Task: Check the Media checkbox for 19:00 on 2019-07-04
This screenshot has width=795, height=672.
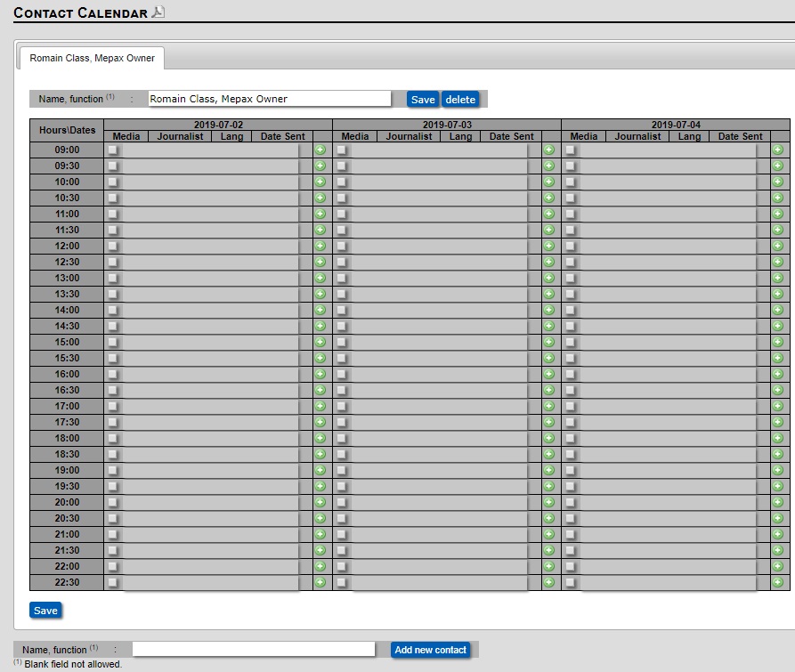Action: 572,471
